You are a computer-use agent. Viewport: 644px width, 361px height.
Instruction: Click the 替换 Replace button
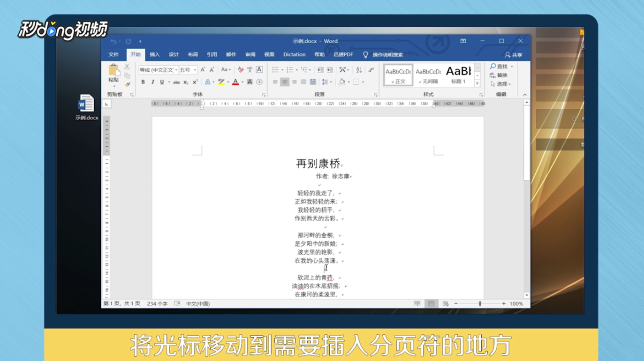pyautogui.click(x=499, y=75)
